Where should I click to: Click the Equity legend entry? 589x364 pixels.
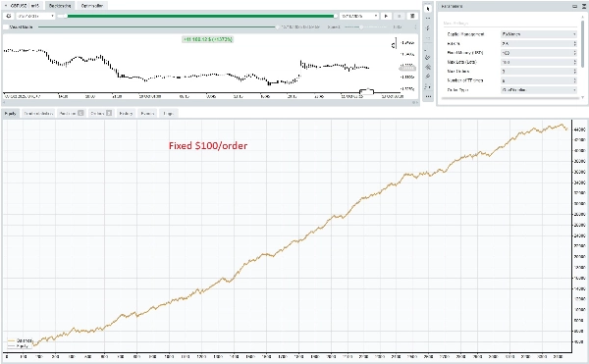pos(19,346)
